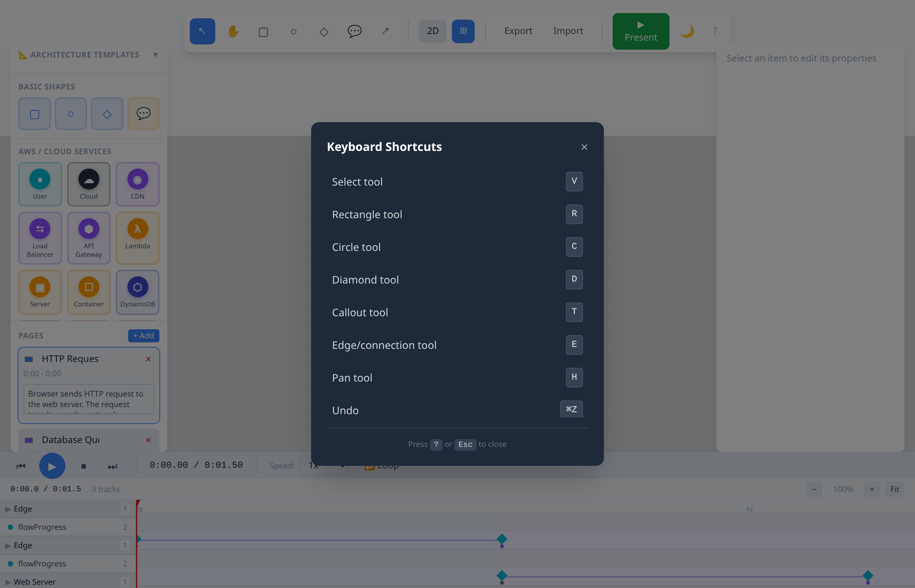Toggle the grid view button
This screenshot has width=915, height=588.
pyautogui.click(x=463, y=31)
